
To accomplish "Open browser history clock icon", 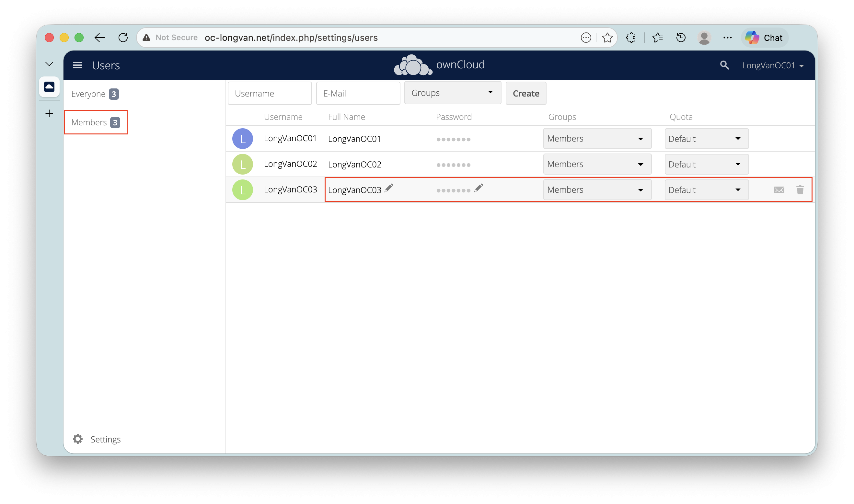I will tap(681, 38).
